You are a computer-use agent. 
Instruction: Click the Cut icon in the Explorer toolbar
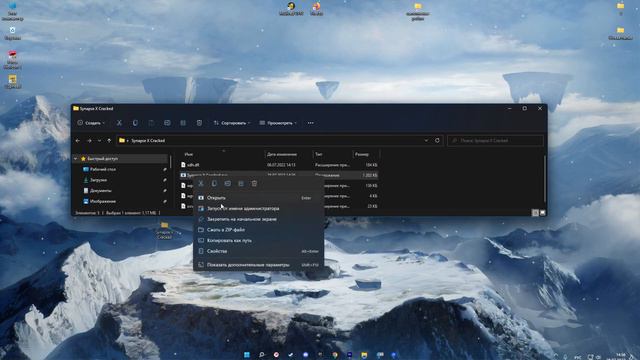119,123
